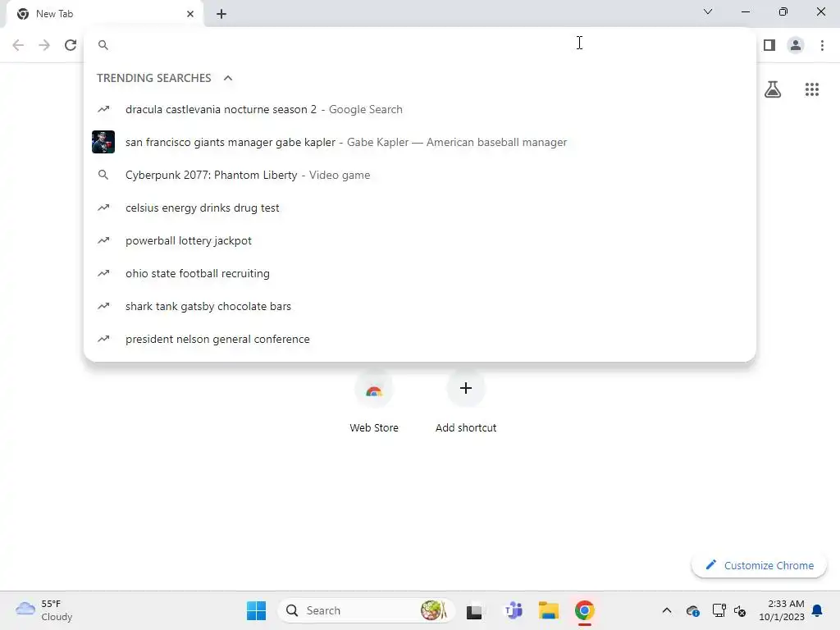
Task: Launch Microsoft Teams from taskbar
Action: [x=514, y=610]
